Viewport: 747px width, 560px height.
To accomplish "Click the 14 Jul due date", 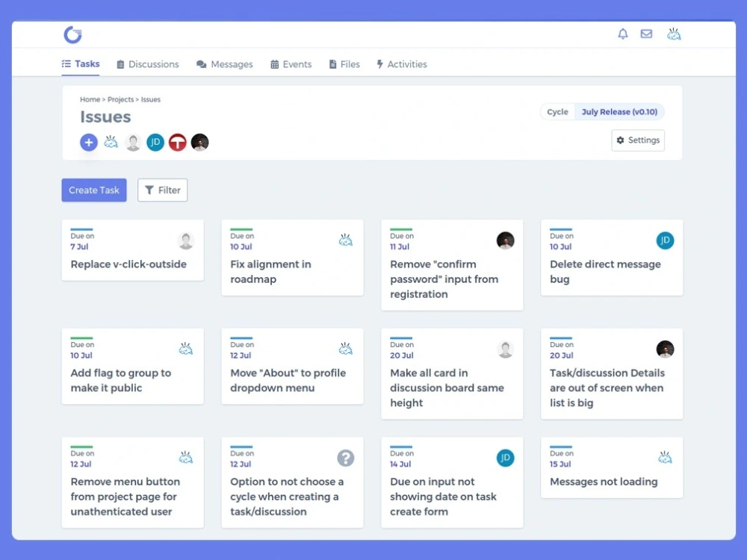I will click(400, 464).
